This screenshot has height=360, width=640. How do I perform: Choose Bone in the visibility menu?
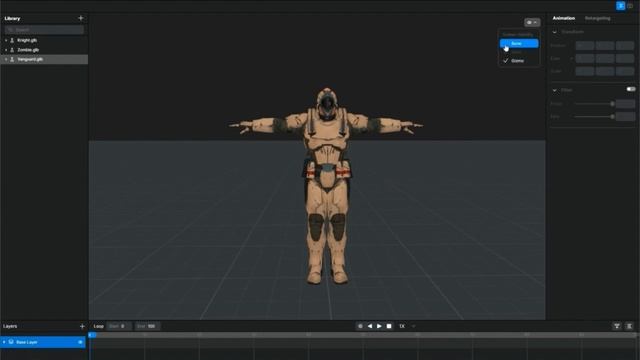519,43
